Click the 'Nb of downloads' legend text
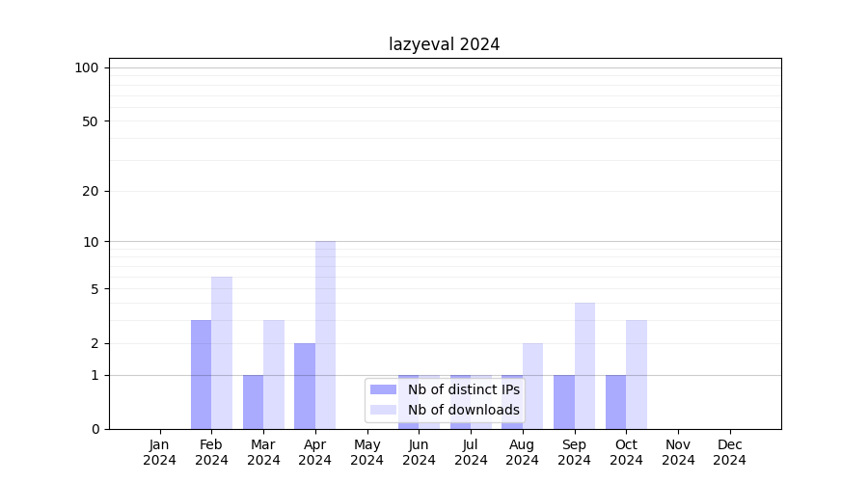 463,410
